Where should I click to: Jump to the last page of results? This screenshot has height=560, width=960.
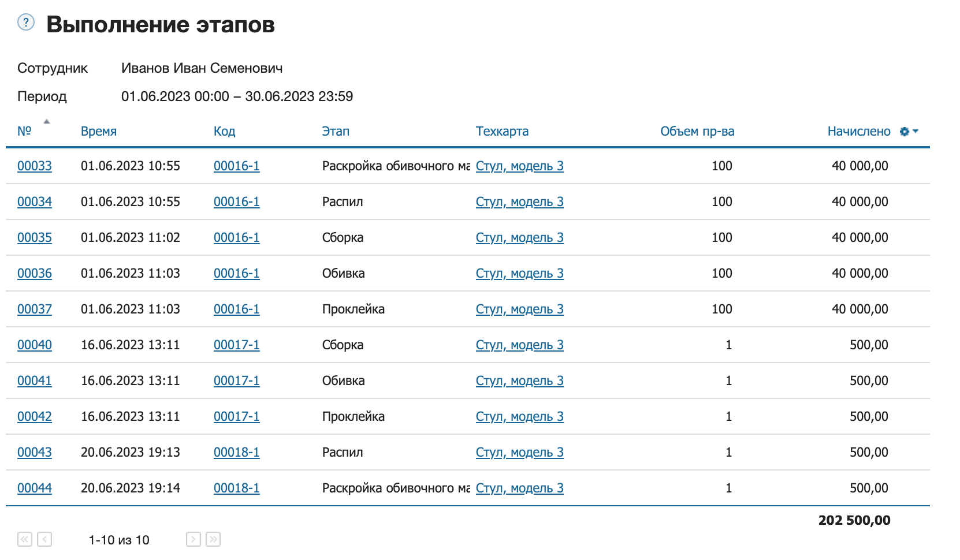pyautogui.click(x=213, y=539)
